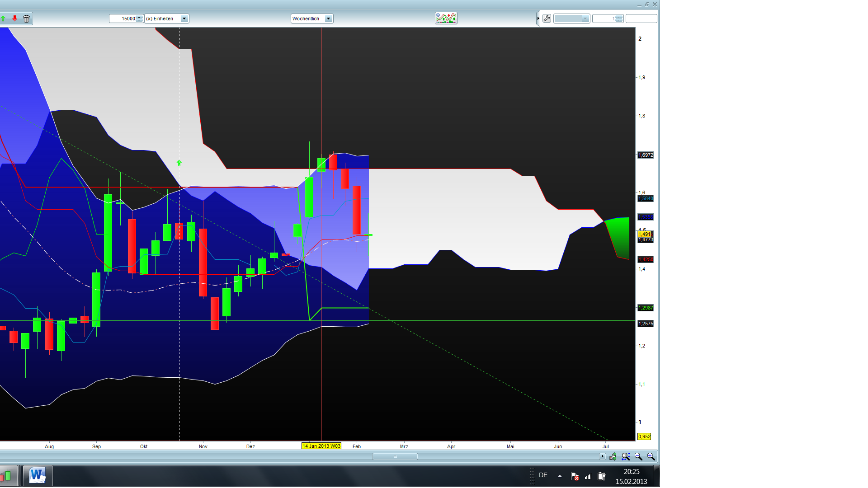
Task: Click the green buy up-arrow icon
Action: pyautogui.click(x=4, y=19)
